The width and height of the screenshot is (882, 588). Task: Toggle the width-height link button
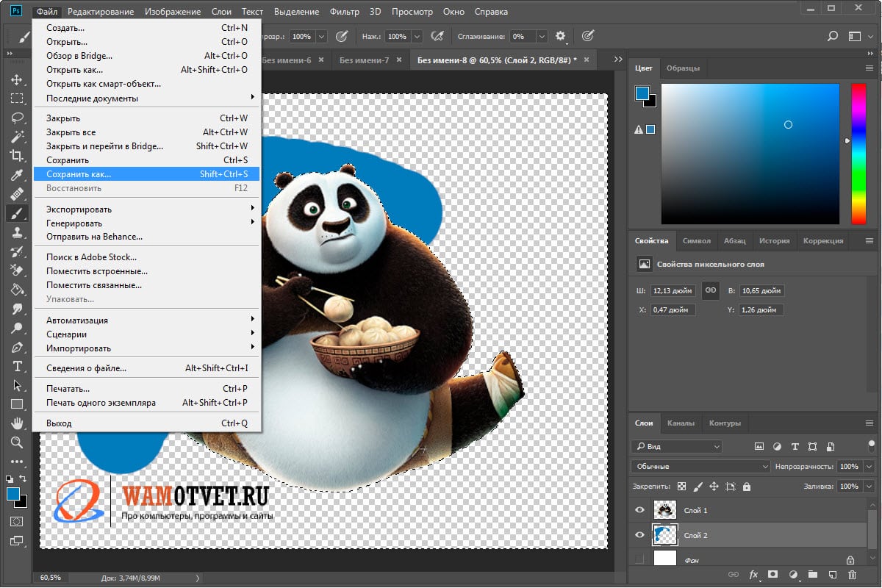click(710, 290)
